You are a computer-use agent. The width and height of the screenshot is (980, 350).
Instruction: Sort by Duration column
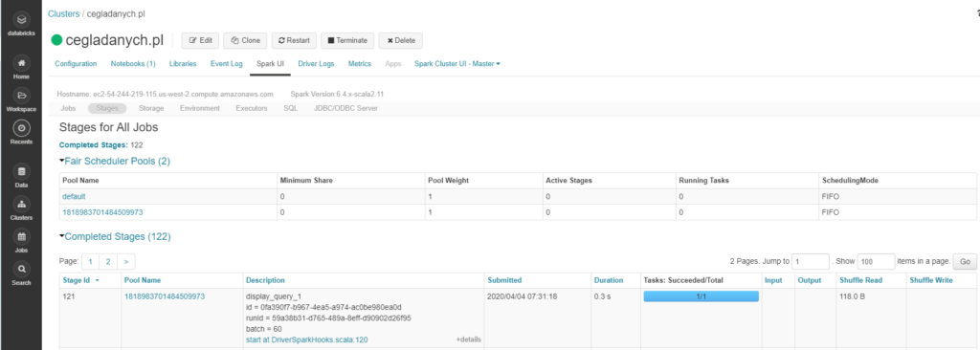609,280
